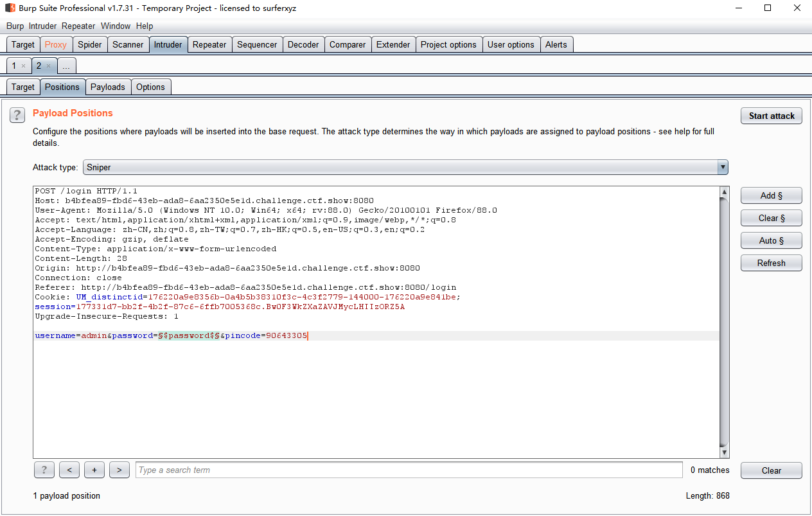Viewport: 812px width, 516px height.
Task: Click scrollbar up arrow in request editor
Action: [725, 192]
